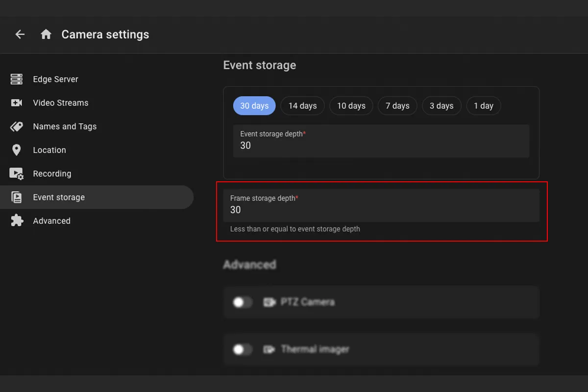Image resolution: width=588 pixels, height=392 pixels.
Task: Open Names and Tags section
Action: coord(97,126)
